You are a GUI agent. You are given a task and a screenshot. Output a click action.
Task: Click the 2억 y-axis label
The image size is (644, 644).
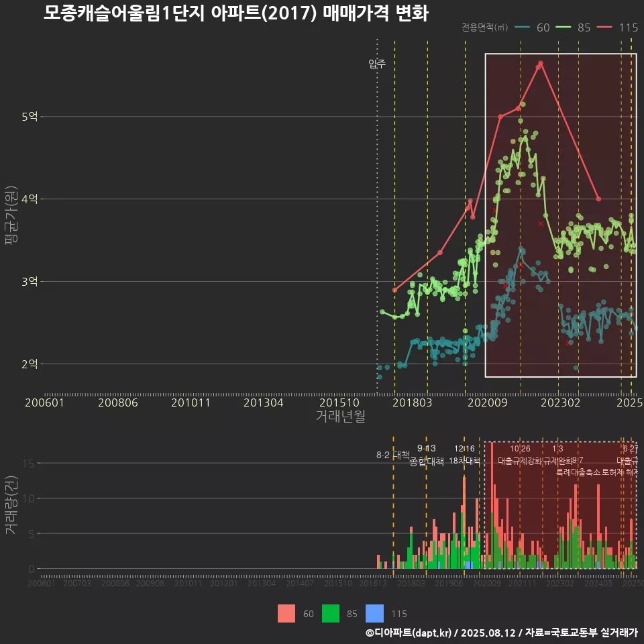pos(30,364)
